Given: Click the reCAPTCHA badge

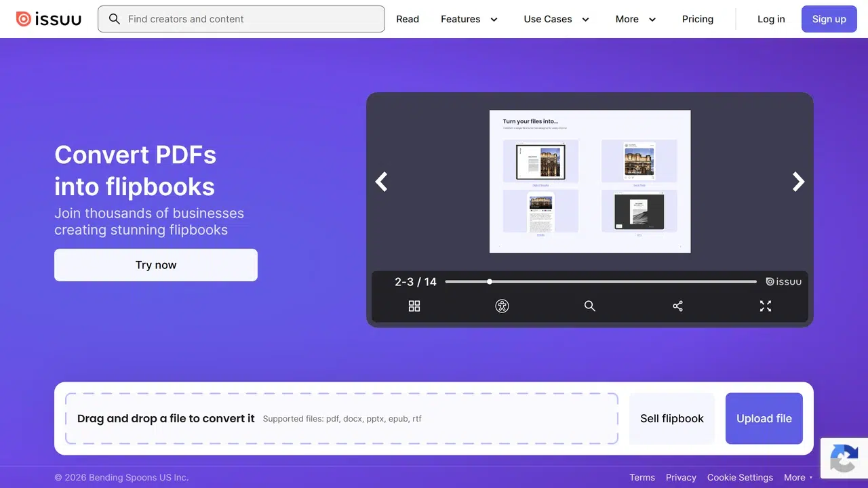Looking at the screenshot, I should click(844, 458).
